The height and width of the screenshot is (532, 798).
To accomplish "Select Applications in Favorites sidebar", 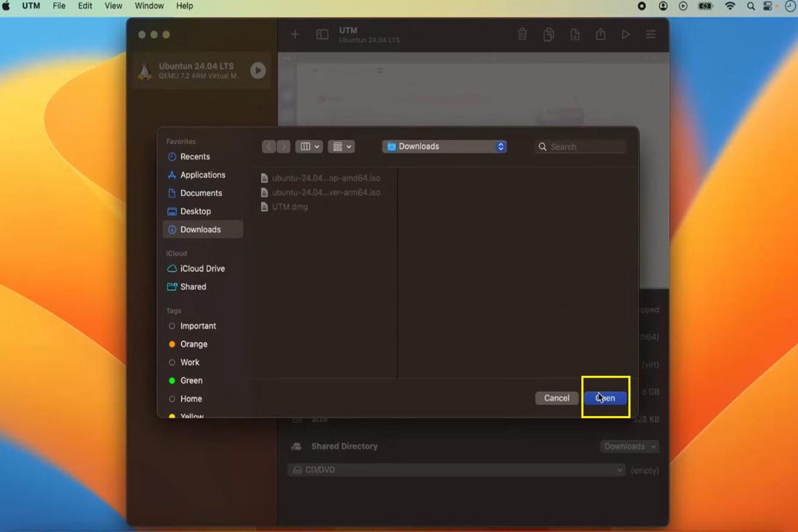I will pos(203,175).
